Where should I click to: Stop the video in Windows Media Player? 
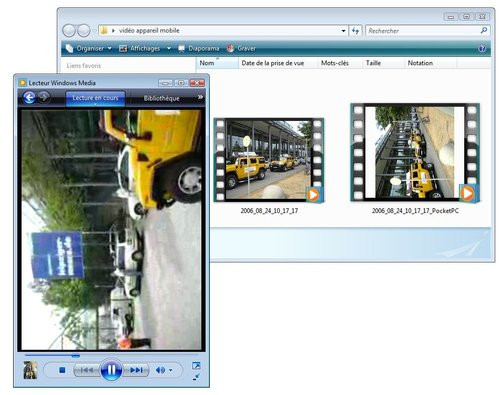(x=62, y=370)
